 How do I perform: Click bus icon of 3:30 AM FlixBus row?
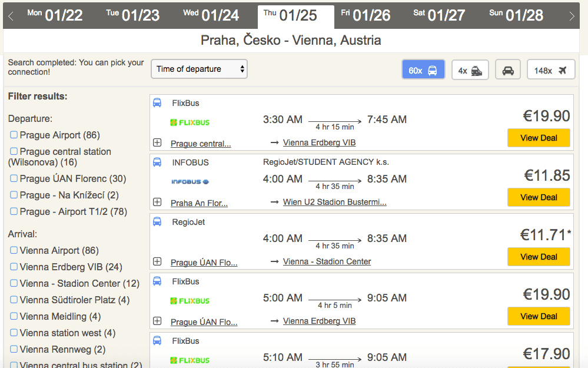[x=157, y=103]
